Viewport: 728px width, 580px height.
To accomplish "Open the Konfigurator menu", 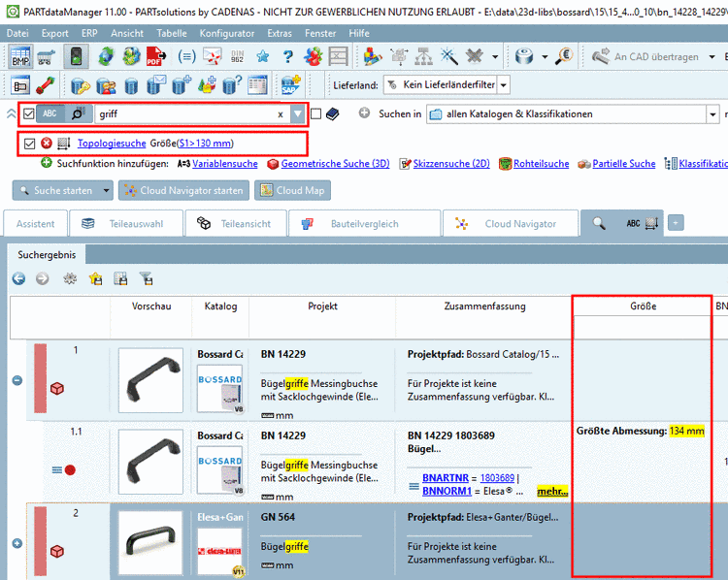I will 227,33.
